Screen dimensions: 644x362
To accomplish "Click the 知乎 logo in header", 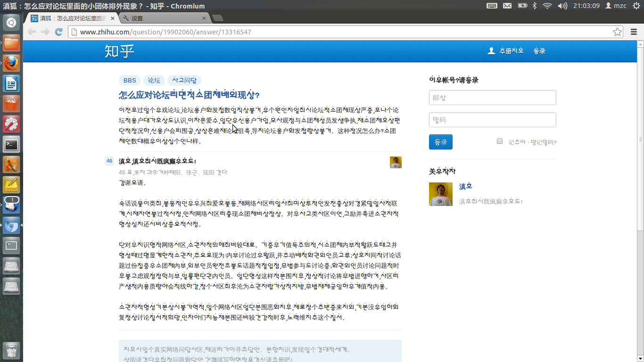I will pos(119,51).
